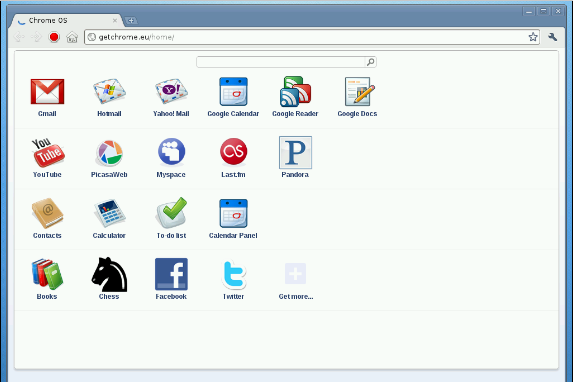Image resolution: width=573 pixels, height=382 pixels.
Task: Click the Get more... text link
Action: coord(296,296)
